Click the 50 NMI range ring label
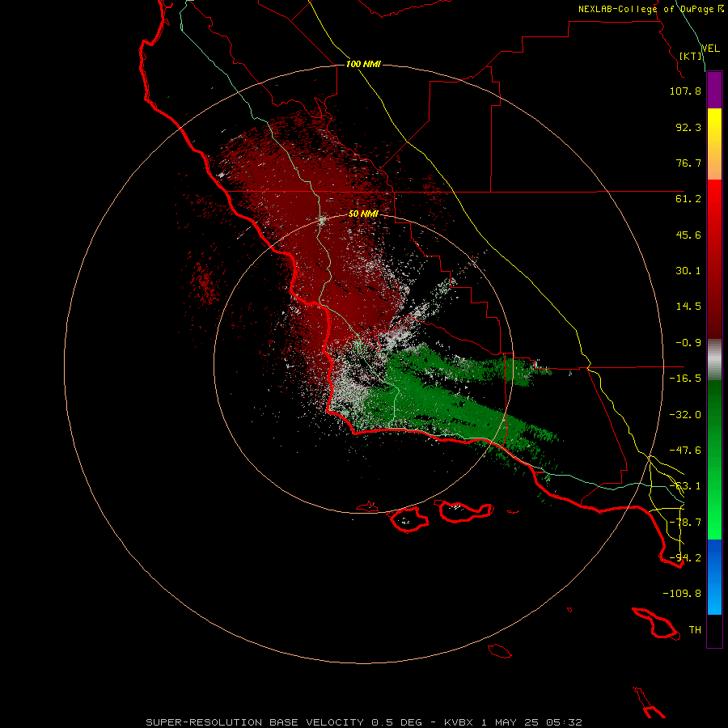 click(363, 214)
